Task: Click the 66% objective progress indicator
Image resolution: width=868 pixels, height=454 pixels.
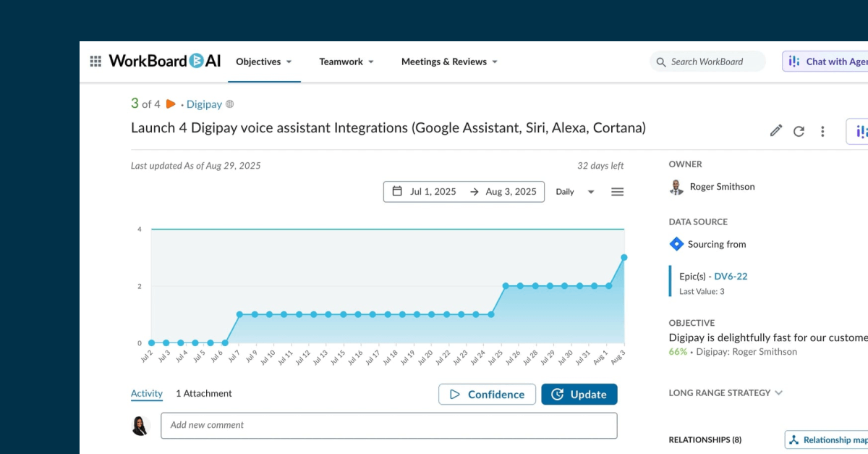Action: 677,350
